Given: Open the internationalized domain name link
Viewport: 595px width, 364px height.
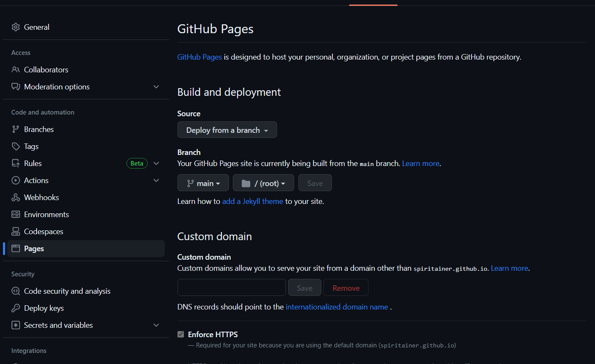Looking at the screenshot, I should 337,307.
